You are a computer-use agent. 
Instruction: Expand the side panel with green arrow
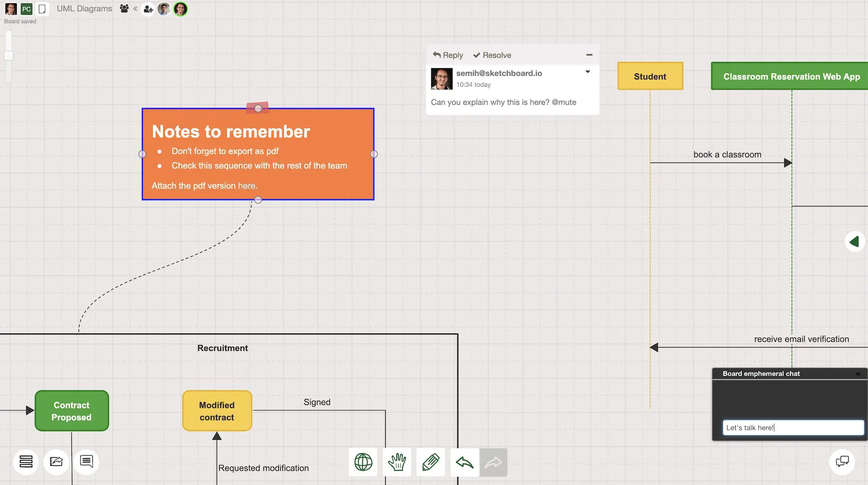coord(854,242)
